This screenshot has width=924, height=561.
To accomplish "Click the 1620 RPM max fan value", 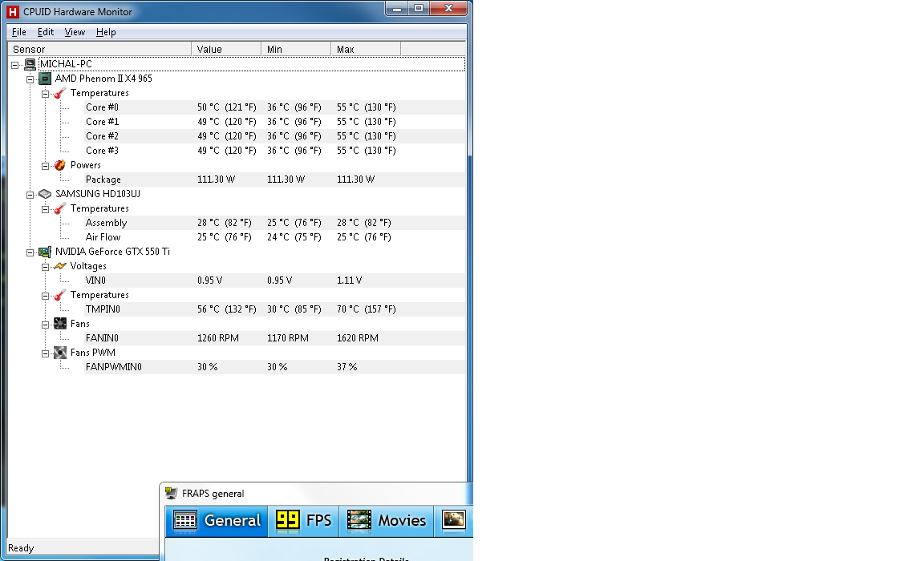I will (x=358, y=338).
